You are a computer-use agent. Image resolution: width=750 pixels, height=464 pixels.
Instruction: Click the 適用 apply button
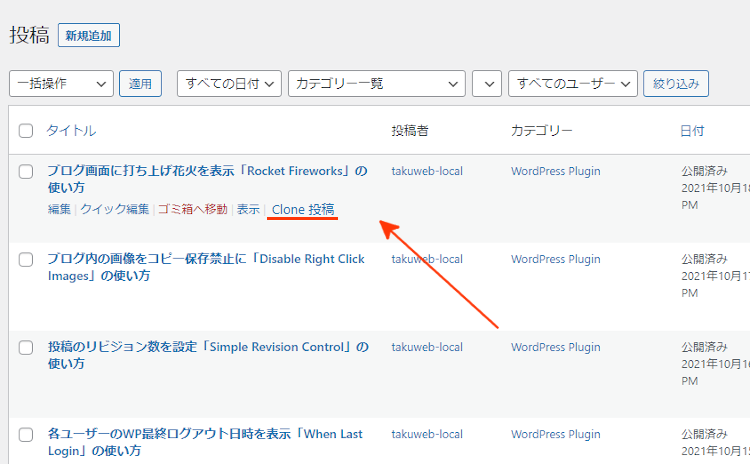tap(140, 84)
